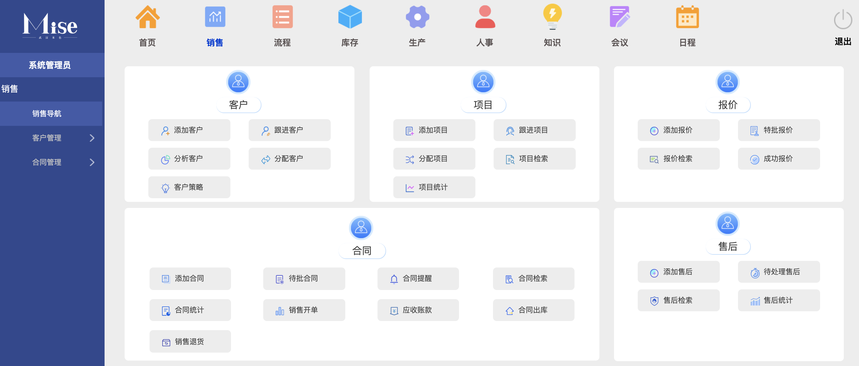Click the 特批报价 button
The height and width of the screenshot is (366, 859).
[779, 130]
